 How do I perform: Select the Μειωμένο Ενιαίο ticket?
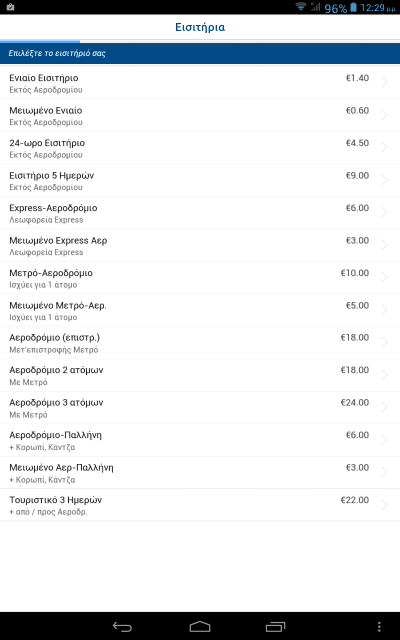200,116
